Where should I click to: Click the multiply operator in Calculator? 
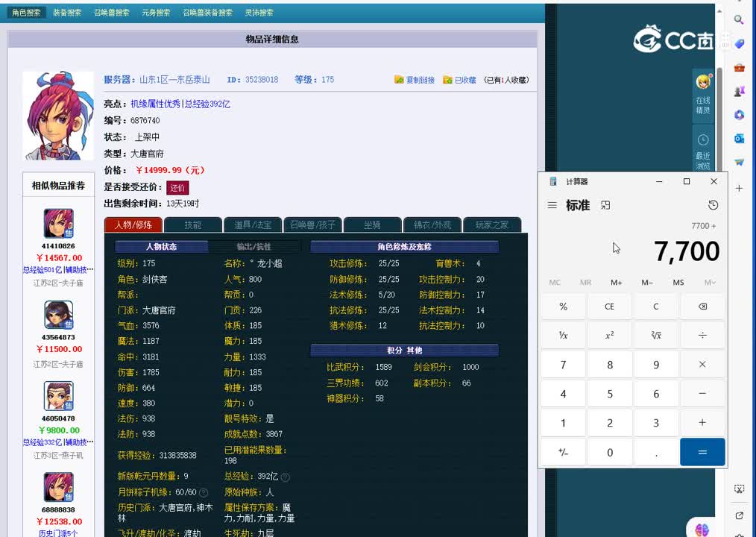702,364
